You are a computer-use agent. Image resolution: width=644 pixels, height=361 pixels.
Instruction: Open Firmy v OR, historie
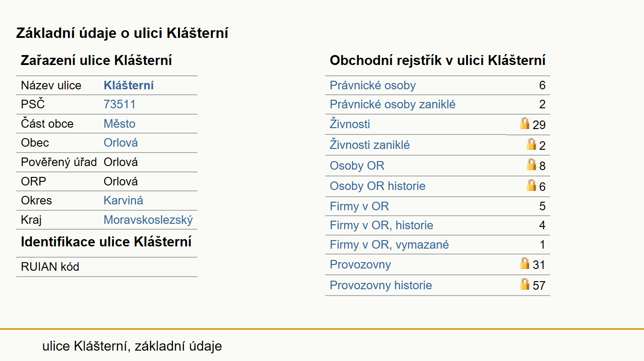[382, 225]
